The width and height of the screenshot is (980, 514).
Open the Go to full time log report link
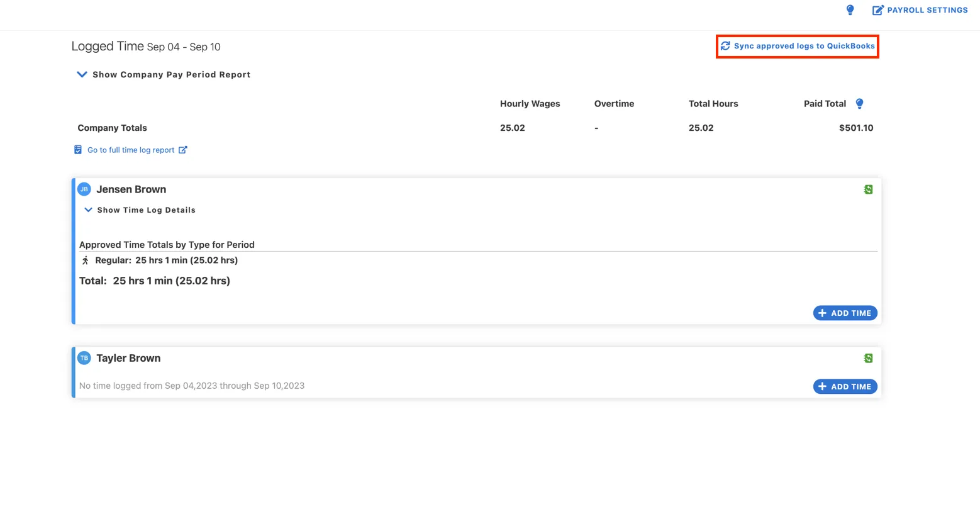131,150
